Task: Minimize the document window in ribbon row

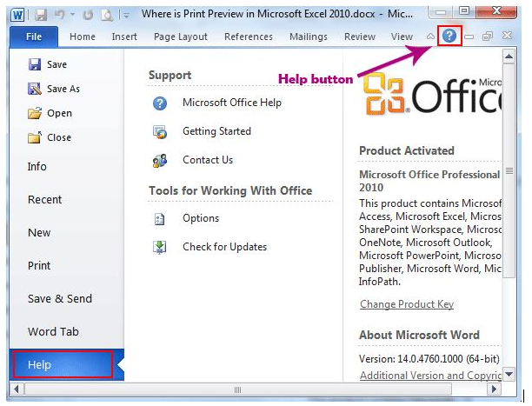Action: 469,37
